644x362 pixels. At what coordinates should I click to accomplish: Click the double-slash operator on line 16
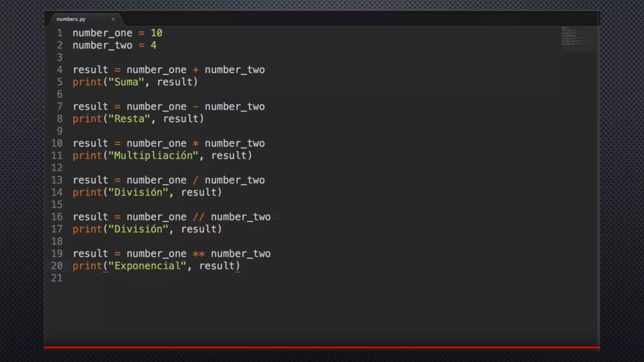tap(198, 217)
